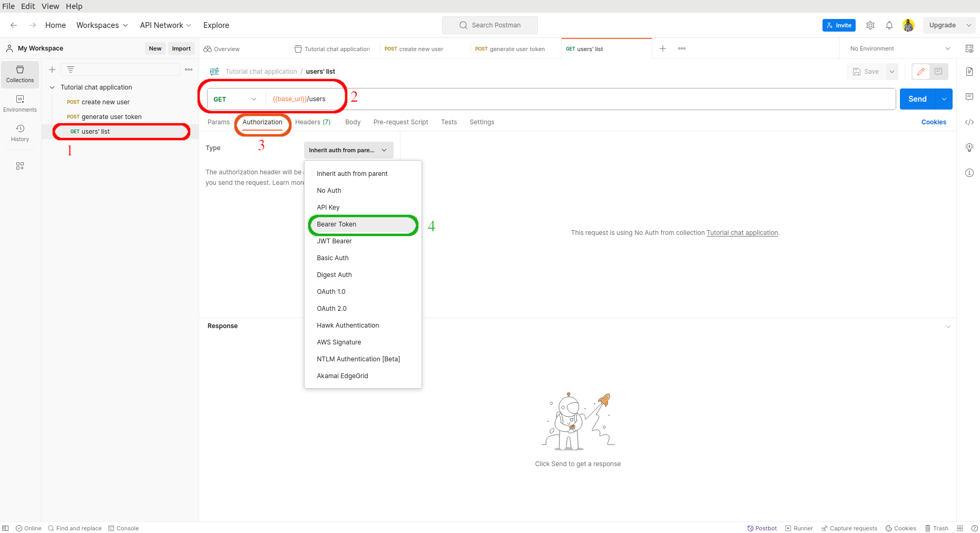Click the configure workspace sidebar icon
This screenshot has height=533, width=980.
(20, 166)
